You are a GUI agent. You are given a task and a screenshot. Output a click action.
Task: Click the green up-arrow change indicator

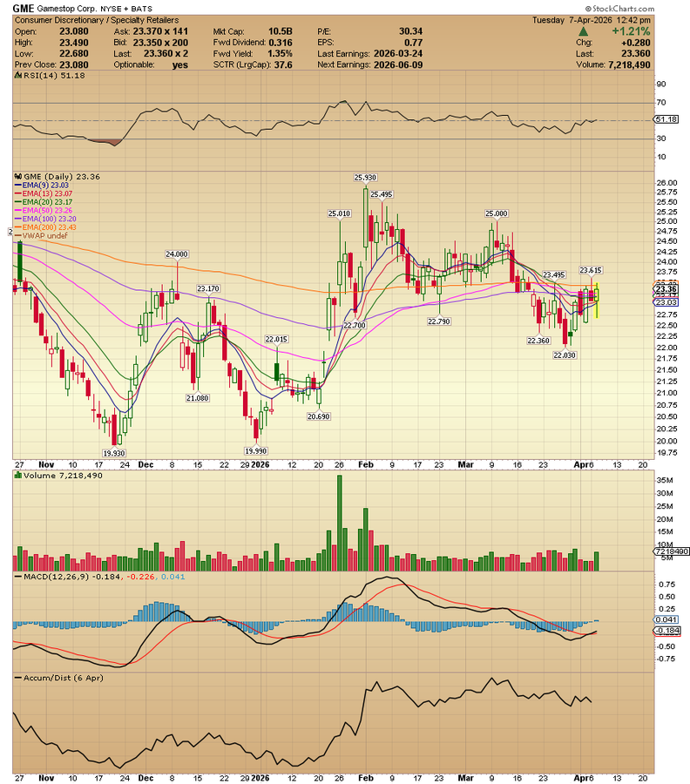pos(583,31)
